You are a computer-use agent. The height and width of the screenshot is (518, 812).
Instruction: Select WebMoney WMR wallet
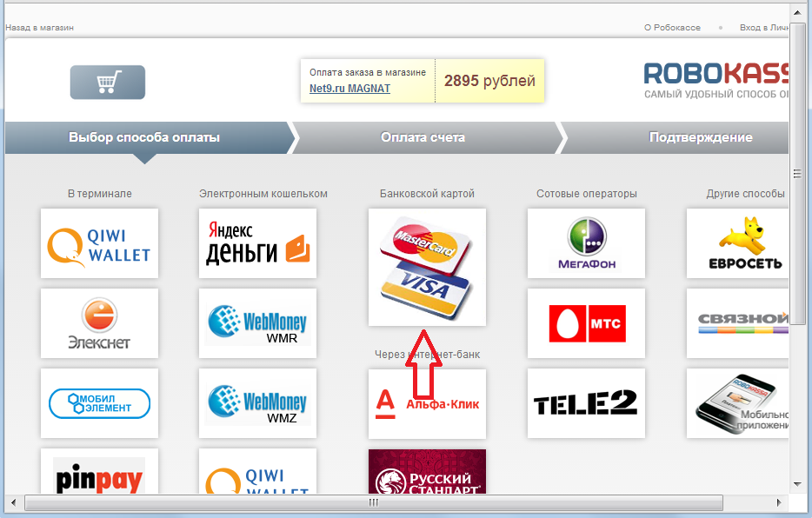pos(257,323)
